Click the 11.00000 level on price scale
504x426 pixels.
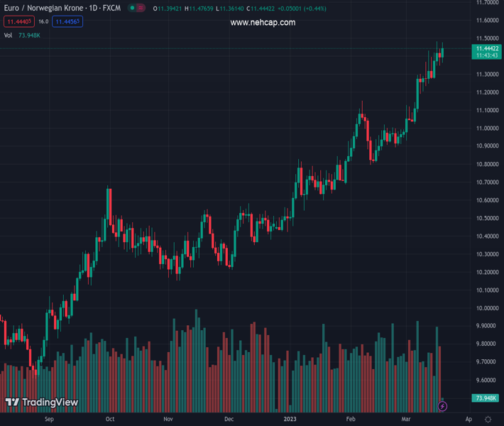point(486,129)
